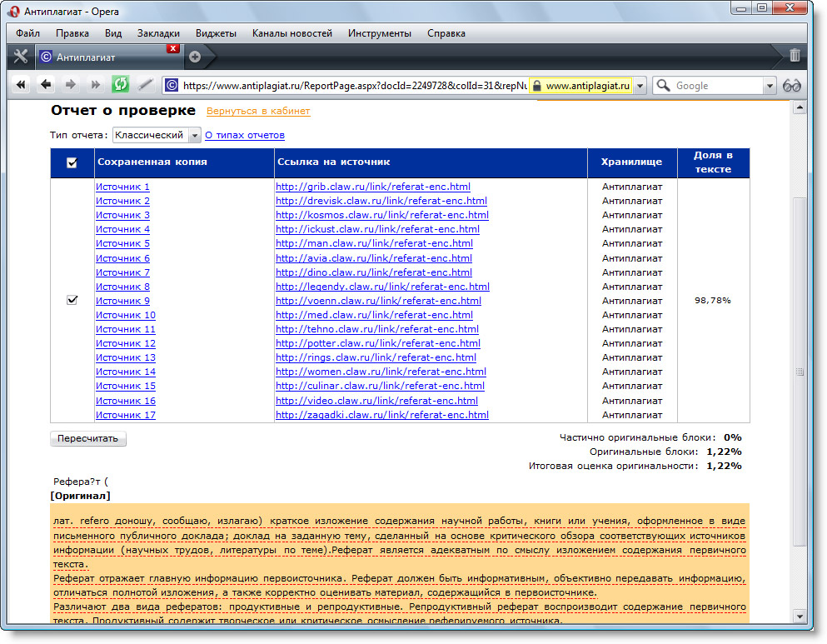The height and width of the screenshot is (644, 827).
Task: Open the Вид menu
Action: (113, 33)
